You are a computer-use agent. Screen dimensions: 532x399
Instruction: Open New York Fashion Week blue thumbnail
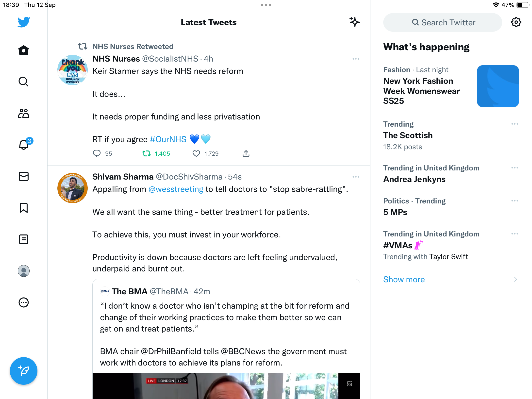(498, 86)
